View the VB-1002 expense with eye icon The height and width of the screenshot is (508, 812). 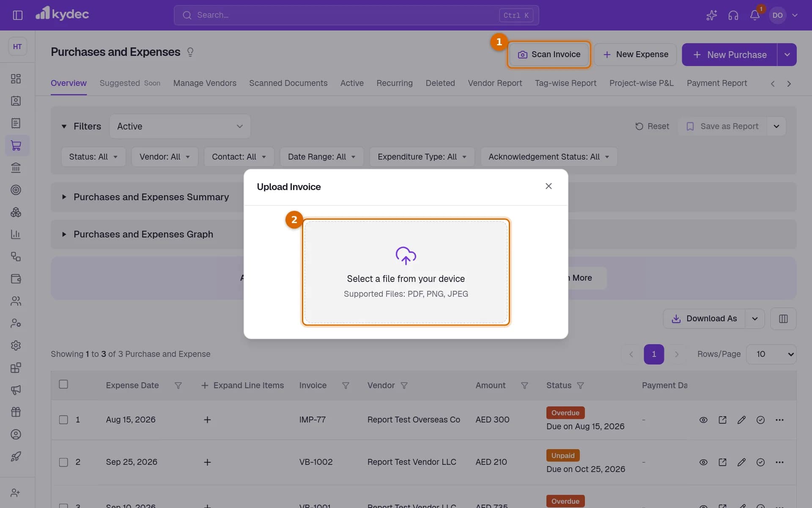[703, 462]
